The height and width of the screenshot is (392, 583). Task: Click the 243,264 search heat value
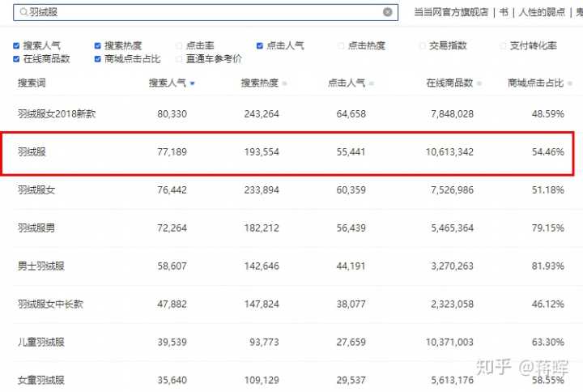[262, 114]
